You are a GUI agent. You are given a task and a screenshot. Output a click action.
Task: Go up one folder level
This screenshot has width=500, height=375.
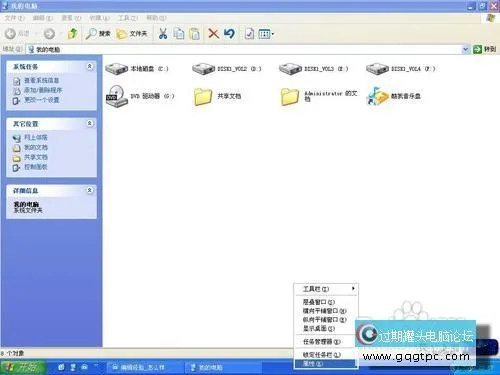click(x=72, y=34)
